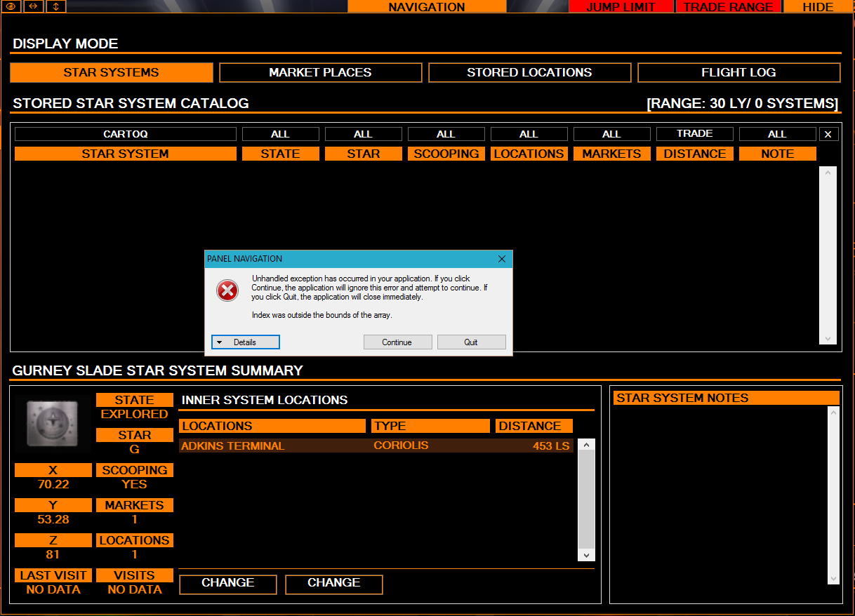
Task: Click the TYPE column header
Action: pos(431,426)
